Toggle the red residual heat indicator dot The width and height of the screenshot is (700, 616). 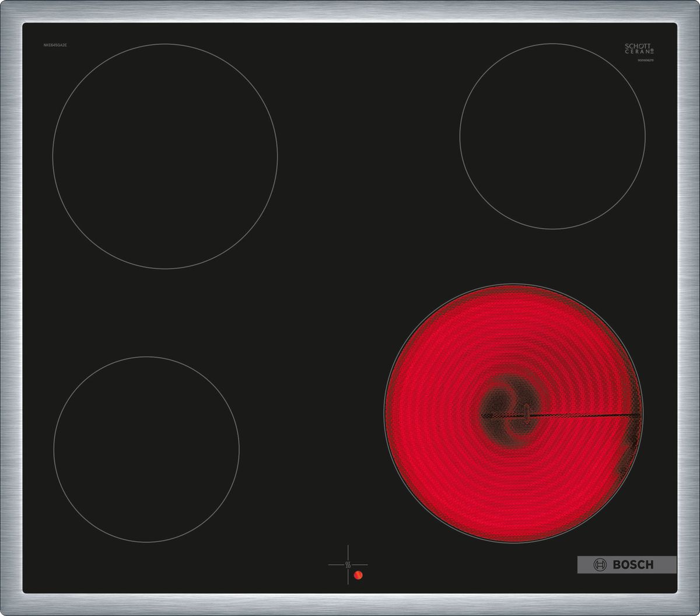358,575
